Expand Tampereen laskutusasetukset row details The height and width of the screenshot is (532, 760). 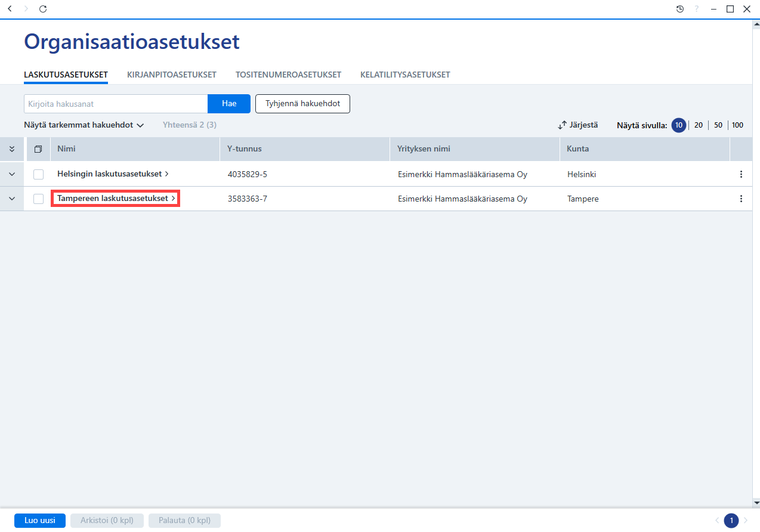click(x=12, y=199)
